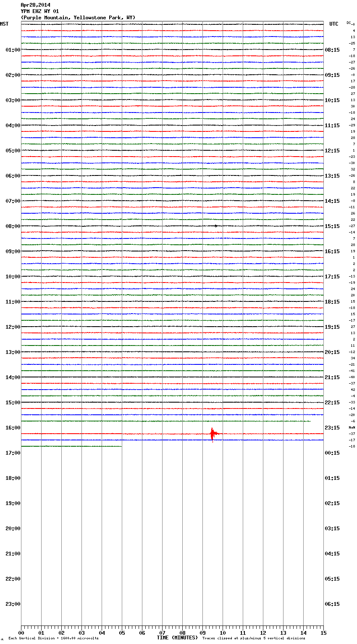Click the 16:00 MST hour label

tap(13, 428)
